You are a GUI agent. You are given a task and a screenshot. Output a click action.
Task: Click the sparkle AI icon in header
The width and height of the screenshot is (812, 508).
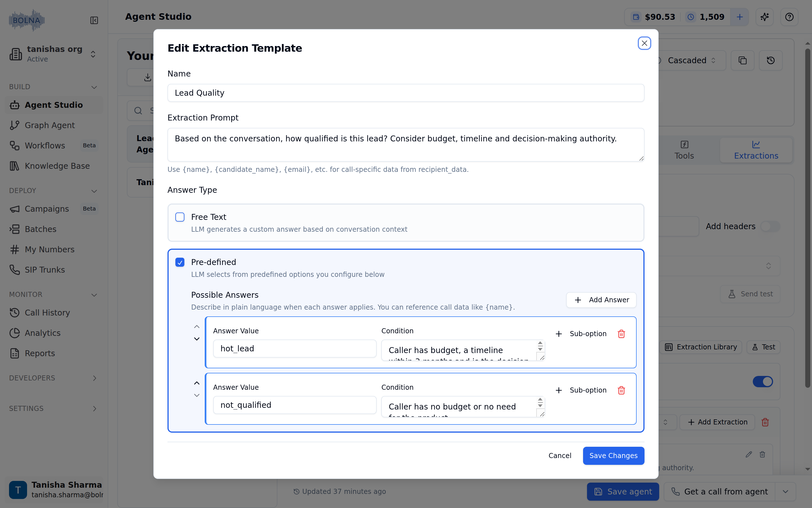(x=764, y=17)
